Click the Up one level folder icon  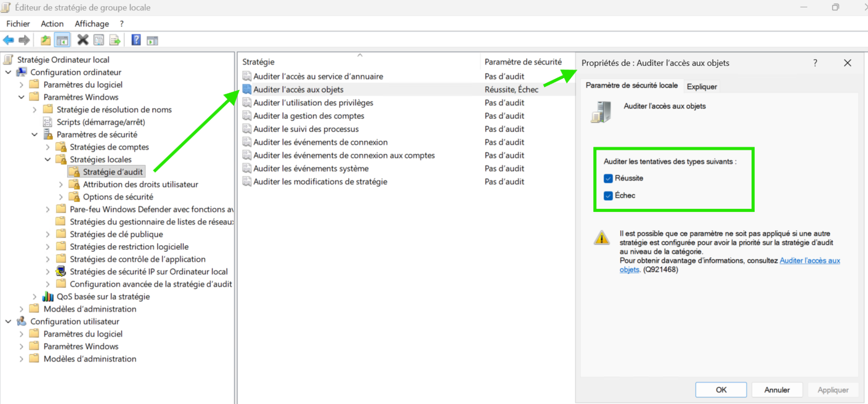click(x=46, y=41)
